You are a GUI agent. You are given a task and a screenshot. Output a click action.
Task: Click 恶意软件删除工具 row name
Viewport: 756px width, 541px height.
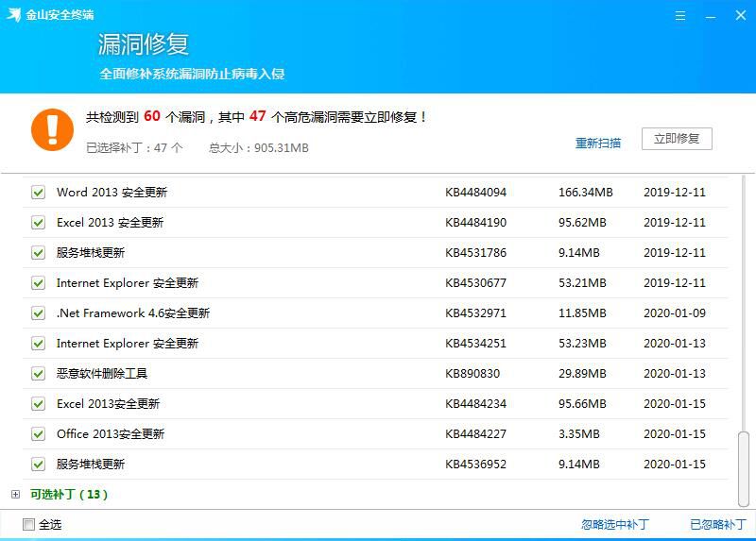[x=102, y=373]
